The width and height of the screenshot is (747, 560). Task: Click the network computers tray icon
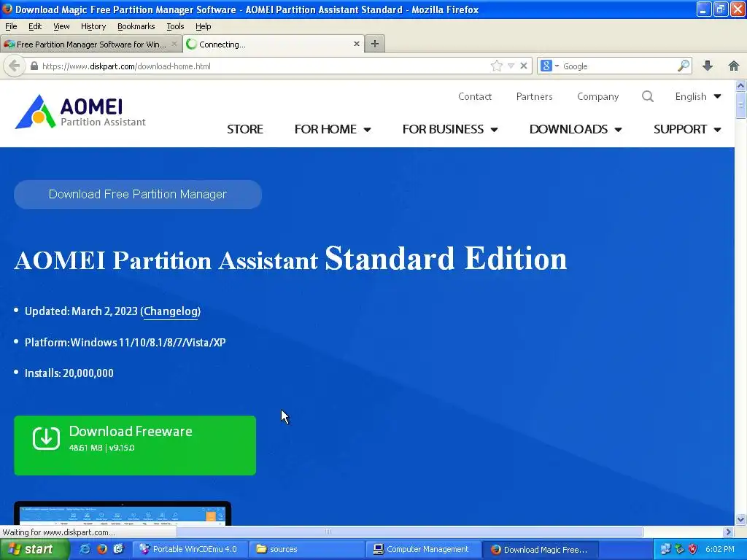[x=665, y=549]
